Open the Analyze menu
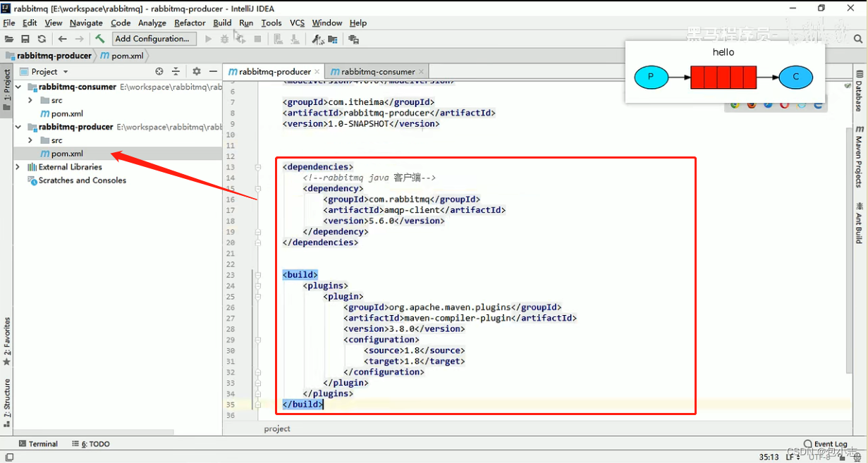Image resolution: width=868 pixels, height=463 pixels. pos(152,23)
